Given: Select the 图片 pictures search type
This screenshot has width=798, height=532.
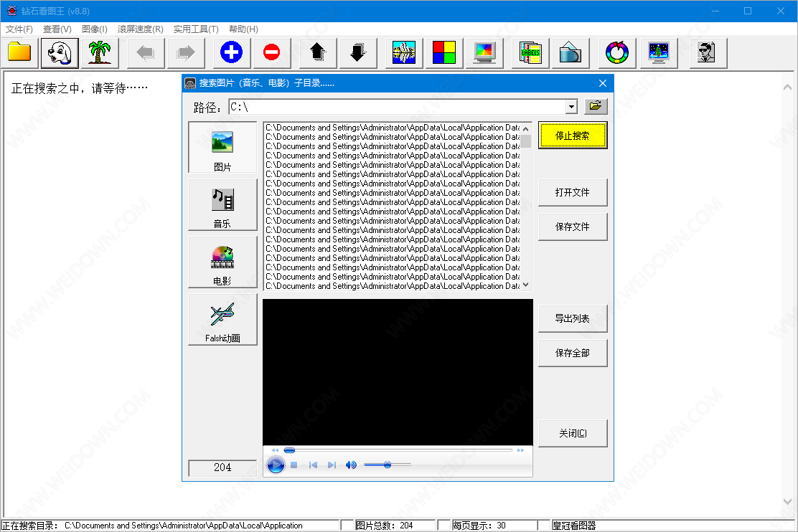Looking at the screenshot, I should coord(222,148).
